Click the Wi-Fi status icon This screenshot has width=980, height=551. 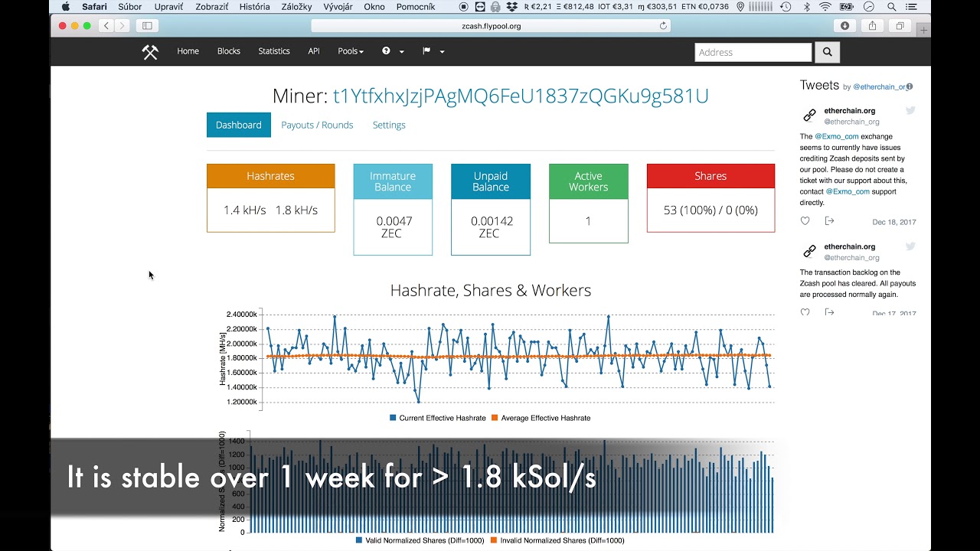tap(825, 7)
